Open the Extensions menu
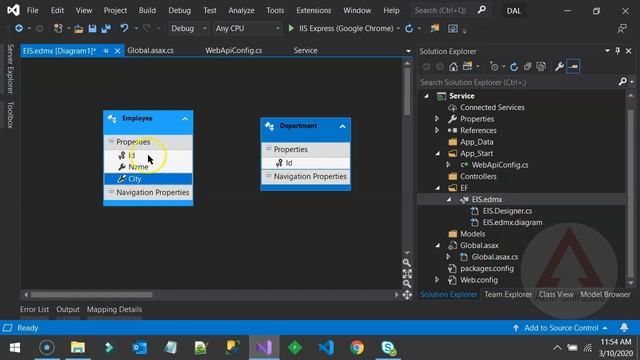This screenshot has height=360, width=640. click(x=313, y=10)
